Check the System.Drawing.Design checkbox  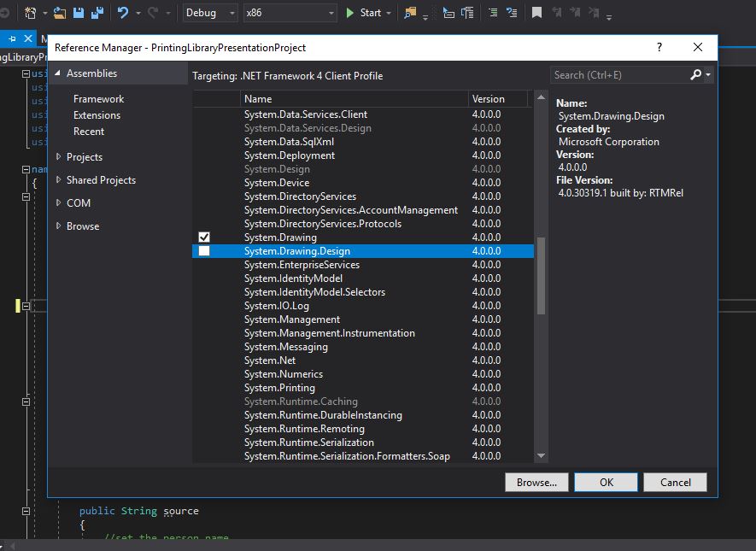tap(204, 250)
